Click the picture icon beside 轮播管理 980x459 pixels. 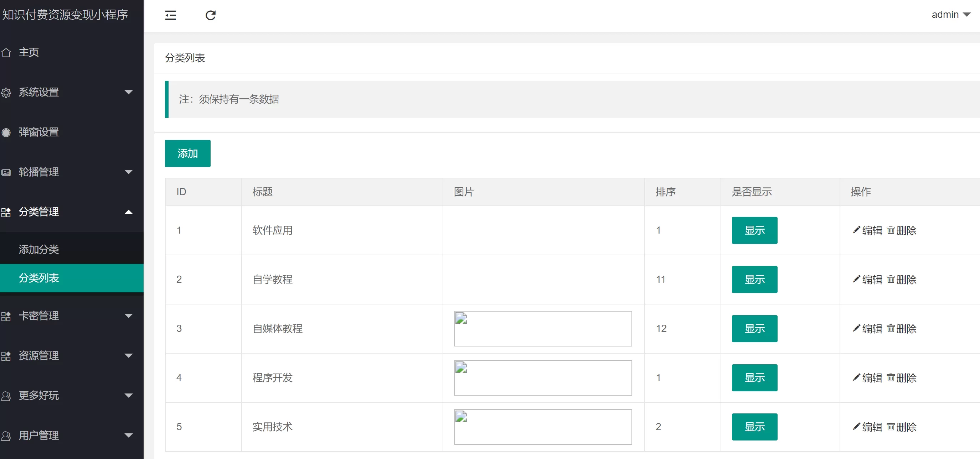point(6,172)
